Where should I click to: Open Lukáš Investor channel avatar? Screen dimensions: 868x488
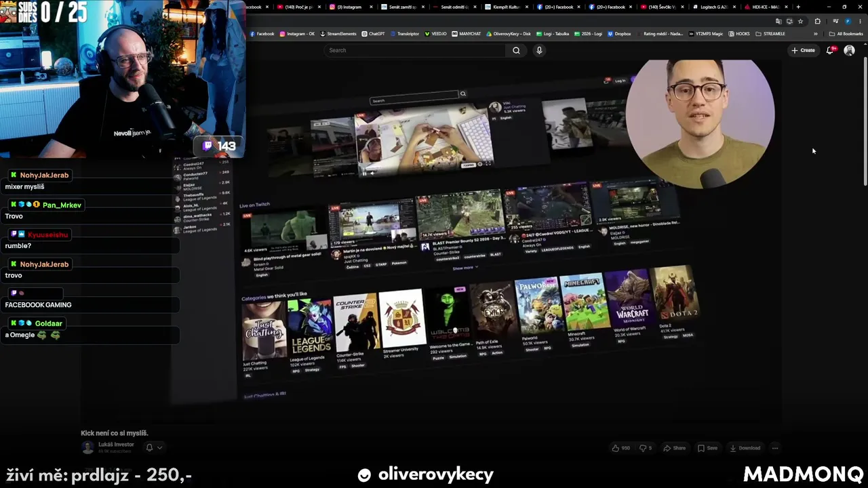[x=87, y=447]
